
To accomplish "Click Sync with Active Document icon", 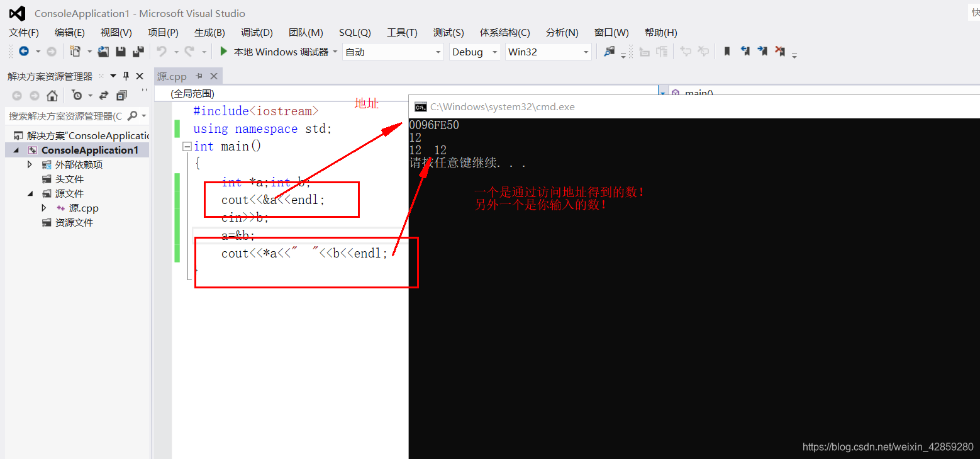I will (x=104, y=96).
